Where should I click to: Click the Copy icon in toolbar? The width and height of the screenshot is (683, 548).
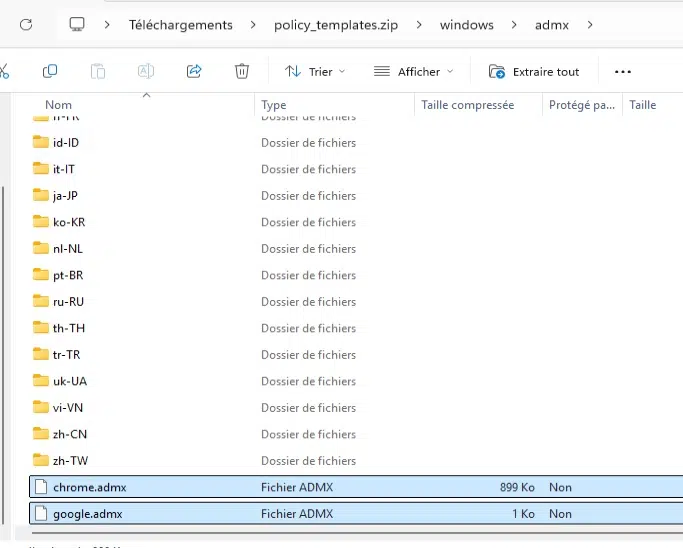pos(50,71)
